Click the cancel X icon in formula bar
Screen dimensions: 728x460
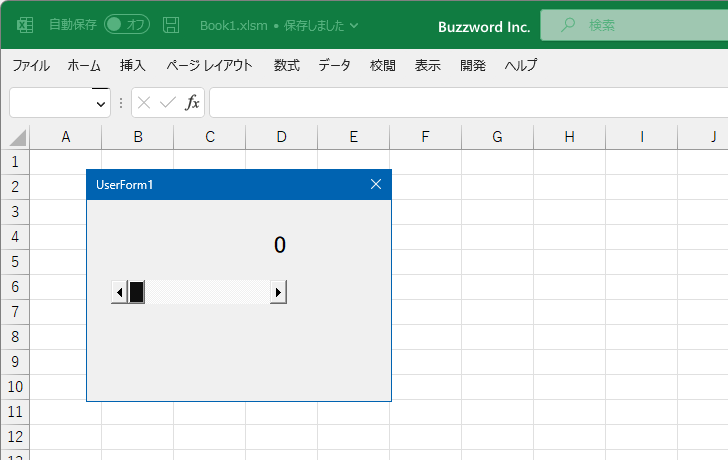(144, 102)
